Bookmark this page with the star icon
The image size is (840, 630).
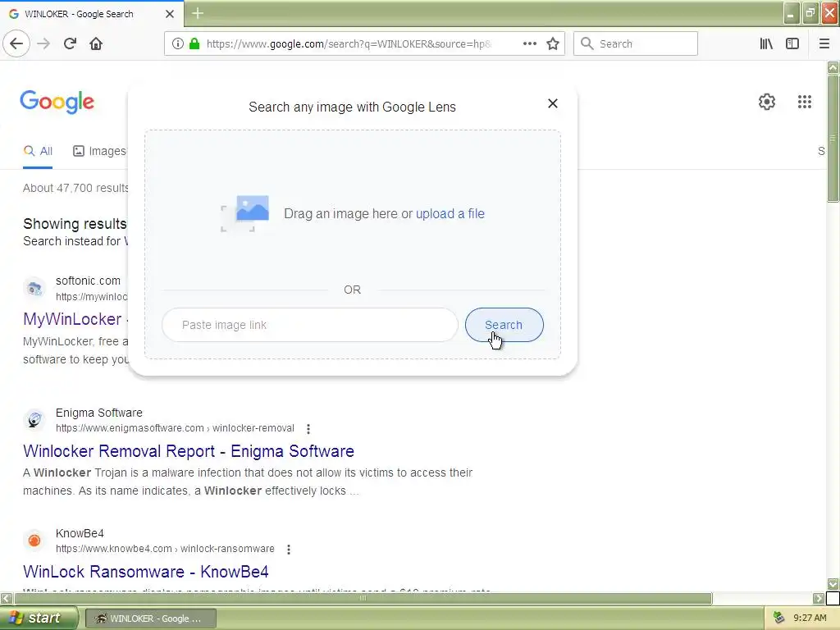553,43
